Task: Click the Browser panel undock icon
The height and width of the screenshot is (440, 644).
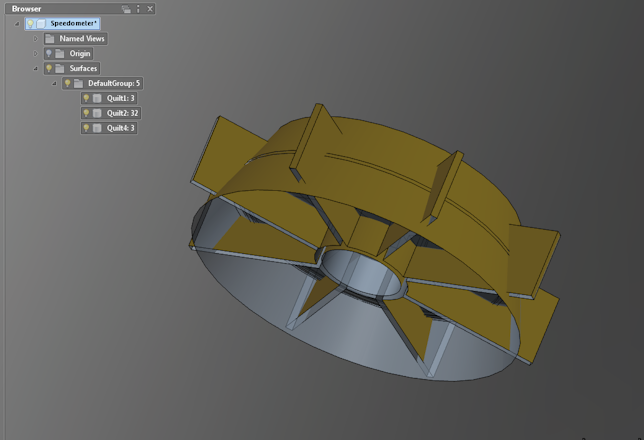Action: pyautogui.click(x=126, y=9)
